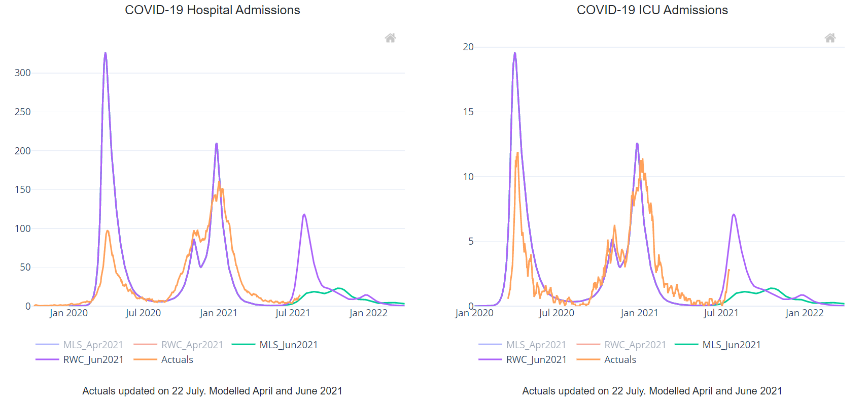Click Jan 2022 tick on ICU Admissions x-axis
This screenshot has height=399, width=868.
pyautogui.click(x=804, y=313)
